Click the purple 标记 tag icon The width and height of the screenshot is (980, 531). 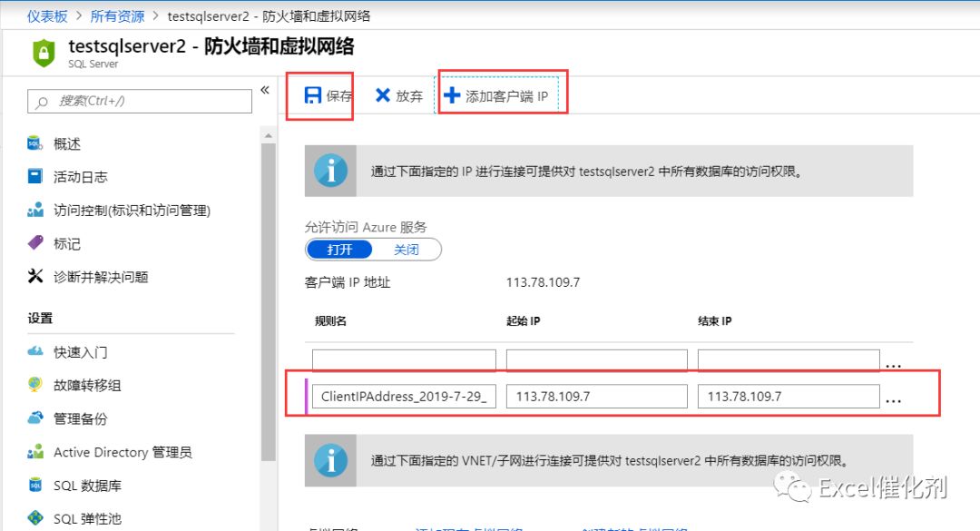click(x=35, y=242)
